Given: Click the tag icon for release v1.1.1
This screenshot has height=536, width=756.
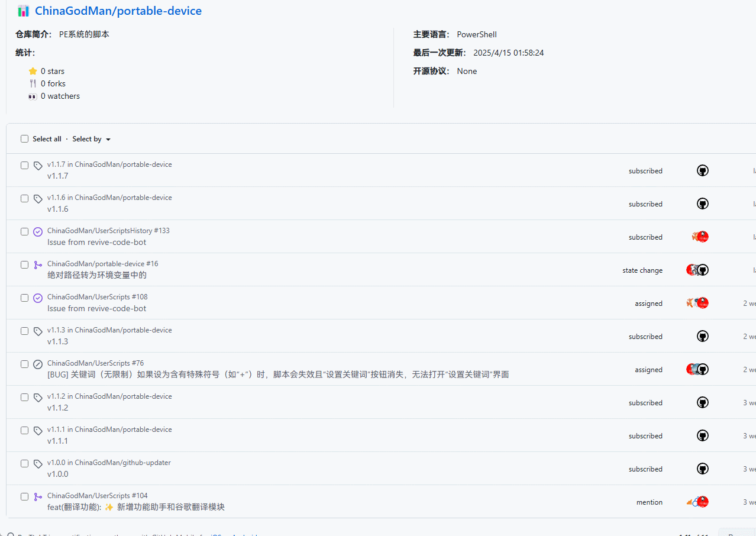Looking at the screenshot, I should [x=38, y=431].
